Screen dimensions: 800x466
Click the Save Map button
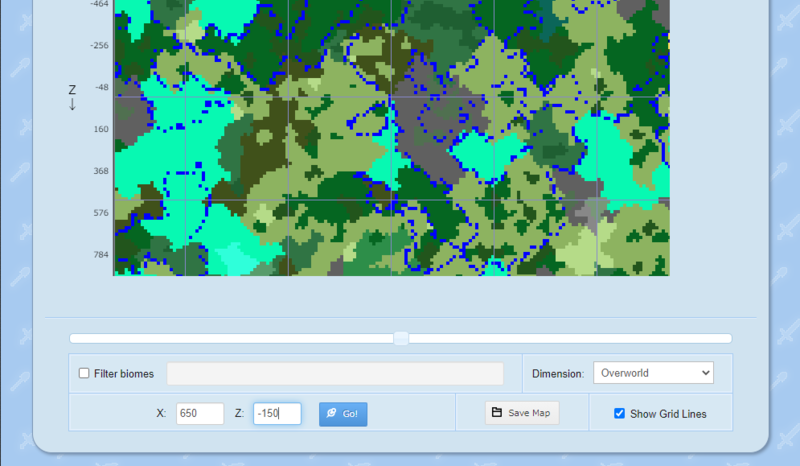point(522,412)
